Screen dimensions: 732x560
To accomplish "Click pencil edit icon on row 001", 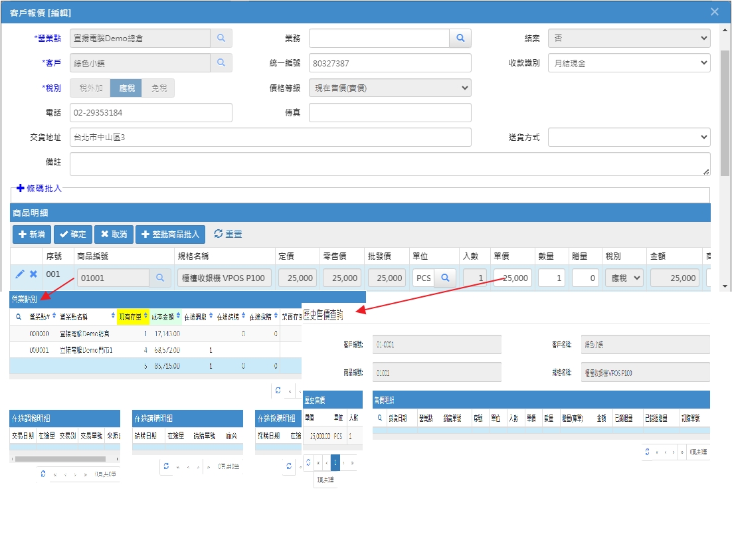I will coord(19,274).
